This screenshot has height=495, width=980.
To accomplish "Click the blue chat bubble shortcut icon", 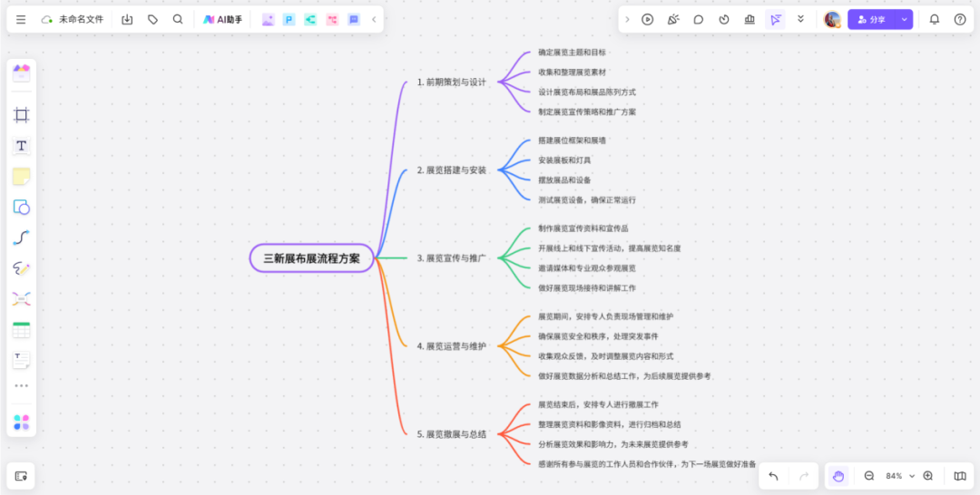I will (354, 20).
